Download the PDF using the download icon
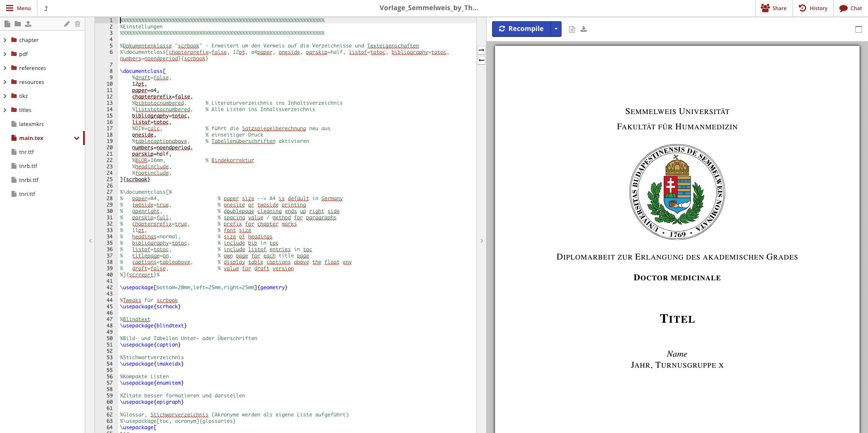868x433 pixels. click(584, 29)
